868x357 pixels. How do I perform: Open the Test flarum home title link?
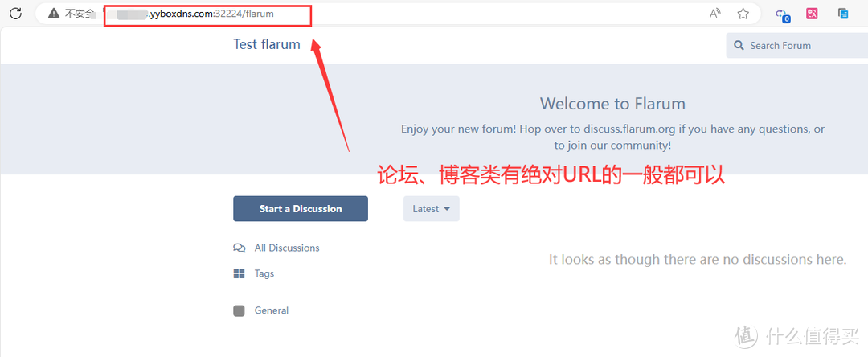click(267, 44)
